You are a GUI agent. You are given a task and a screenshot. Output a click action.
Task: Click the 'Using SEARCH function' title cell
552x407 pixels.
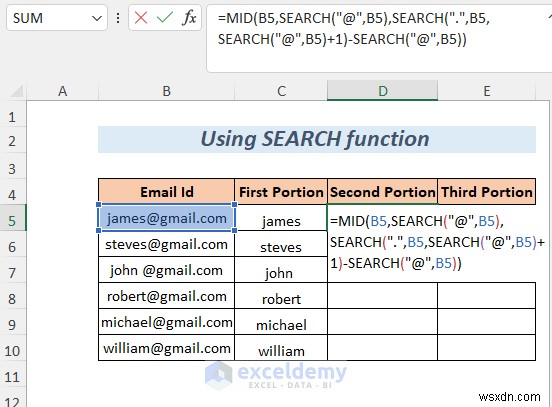317,139
